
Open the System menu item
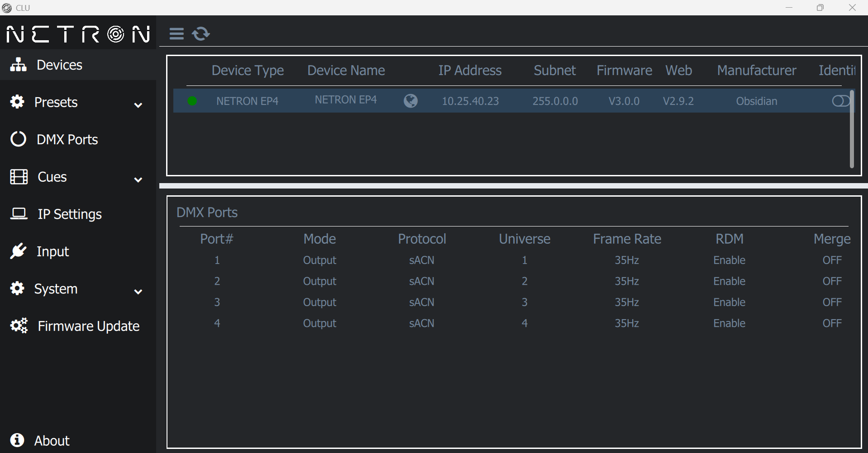tap(78, 288)
